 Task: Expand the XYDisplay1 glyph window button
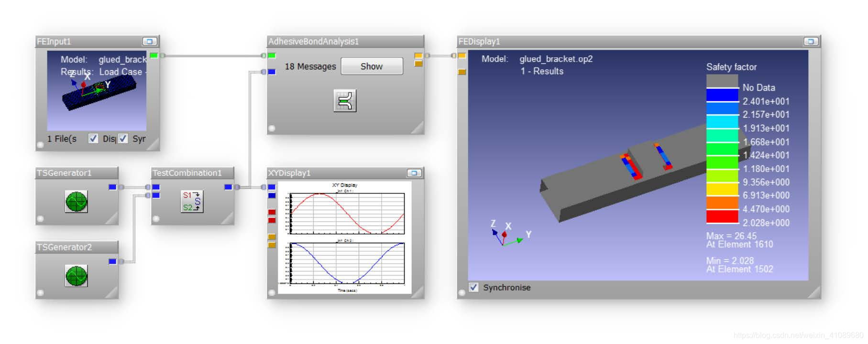click(x=414, y=173)
